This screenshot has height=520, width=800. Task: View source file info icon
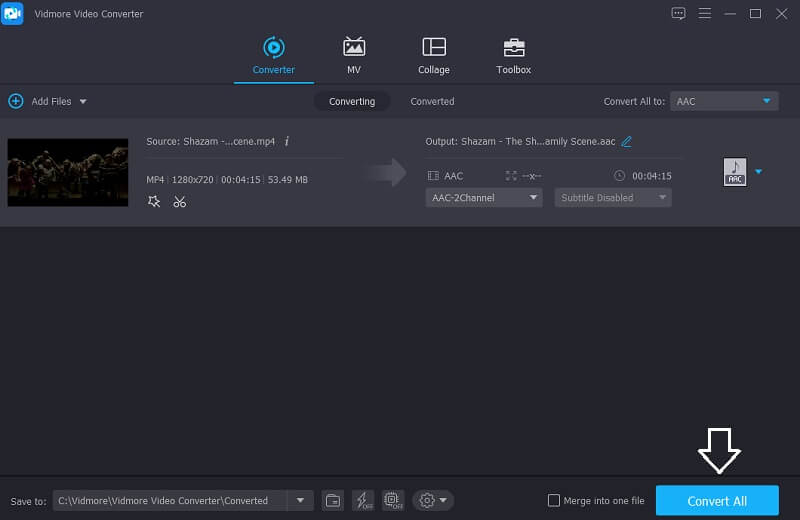click(x=287, y=141)
